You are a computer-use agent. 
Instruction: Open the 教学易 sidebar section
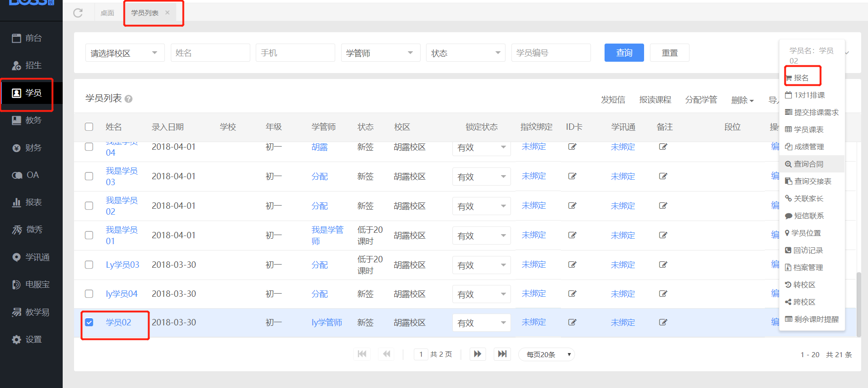tap(31, 312)
